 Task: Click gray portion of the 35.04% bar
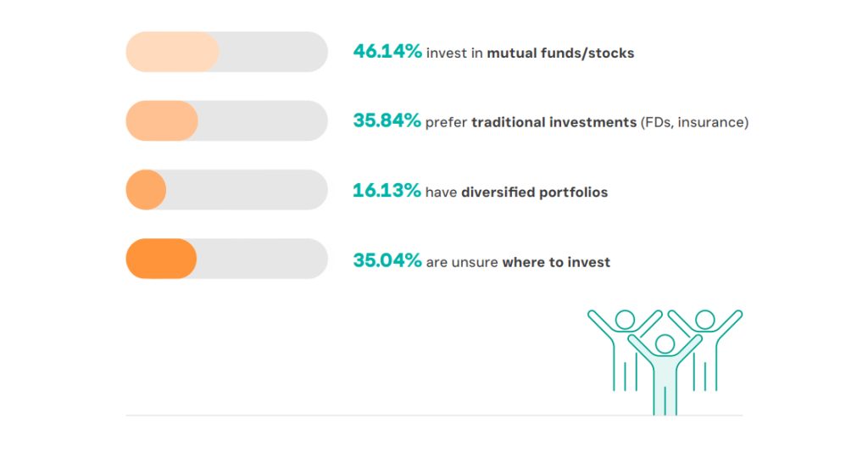pyautogui.click(x=262, y=259)
